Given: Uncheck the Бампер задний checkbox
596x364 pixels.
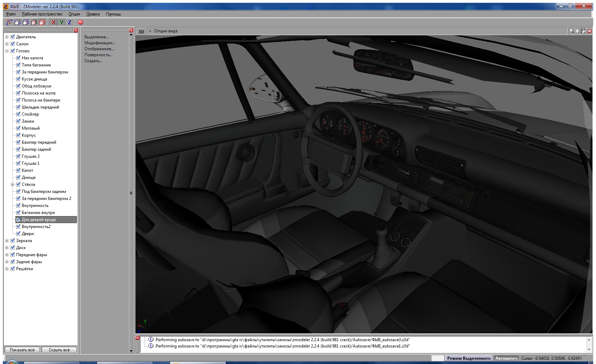Looking at the screenshot, I should pos(18,149).
